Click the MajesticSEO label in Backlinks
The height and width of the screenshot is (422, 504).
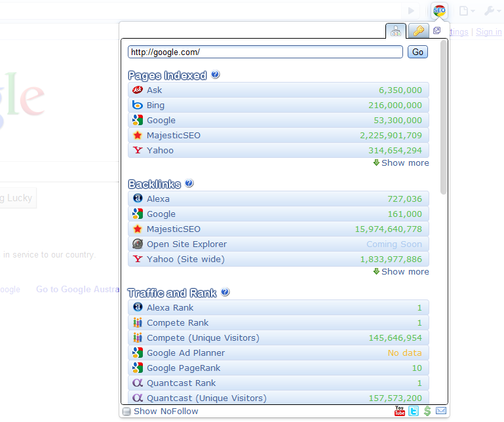[174, 229]
